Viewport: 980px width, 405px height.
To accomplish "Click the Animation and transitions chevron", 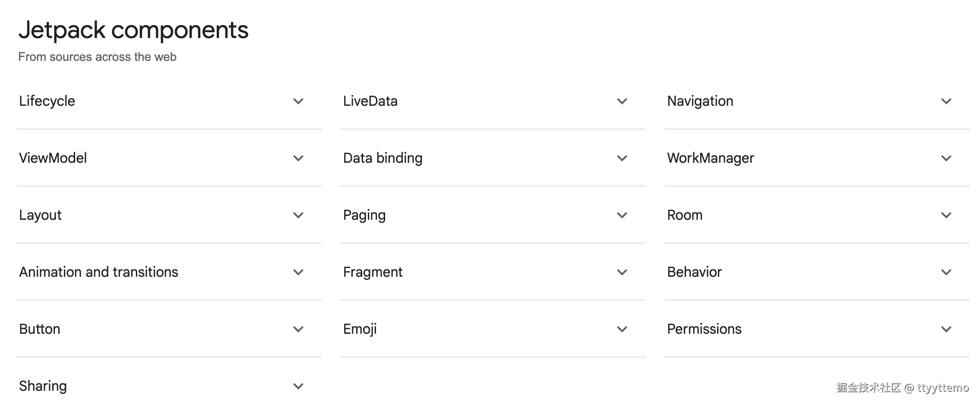I will tap(298, 272).
